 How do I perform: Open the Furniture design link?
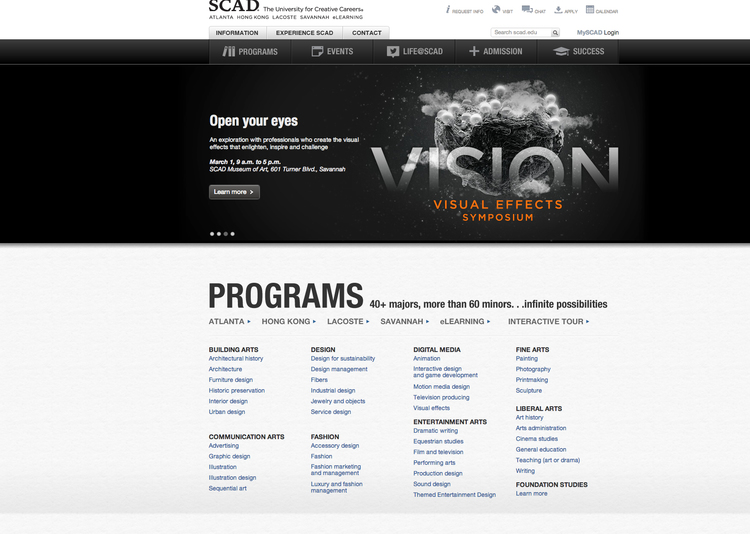pos(231,380)
